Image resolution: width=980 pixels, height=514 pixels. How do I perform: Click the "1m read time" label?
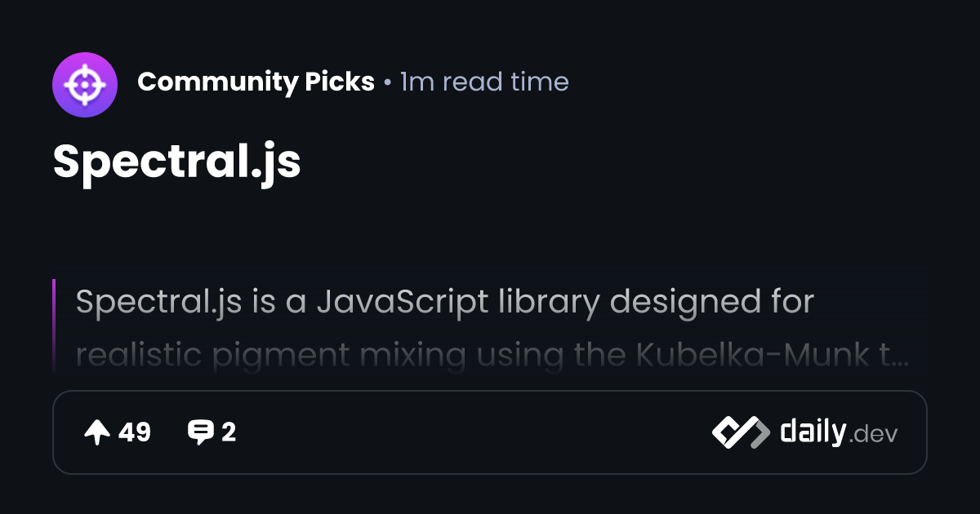484,82
